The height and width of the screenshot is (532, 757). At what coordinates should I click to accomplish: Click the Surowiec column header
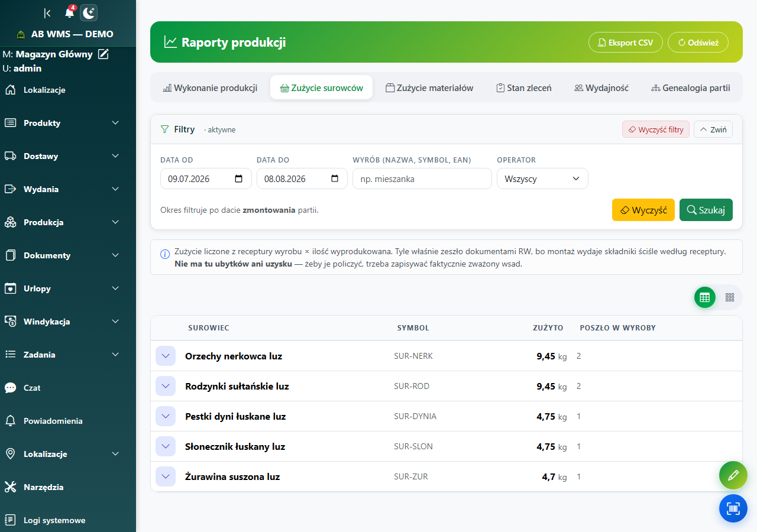pyautogui.click(x=209, y=327)
